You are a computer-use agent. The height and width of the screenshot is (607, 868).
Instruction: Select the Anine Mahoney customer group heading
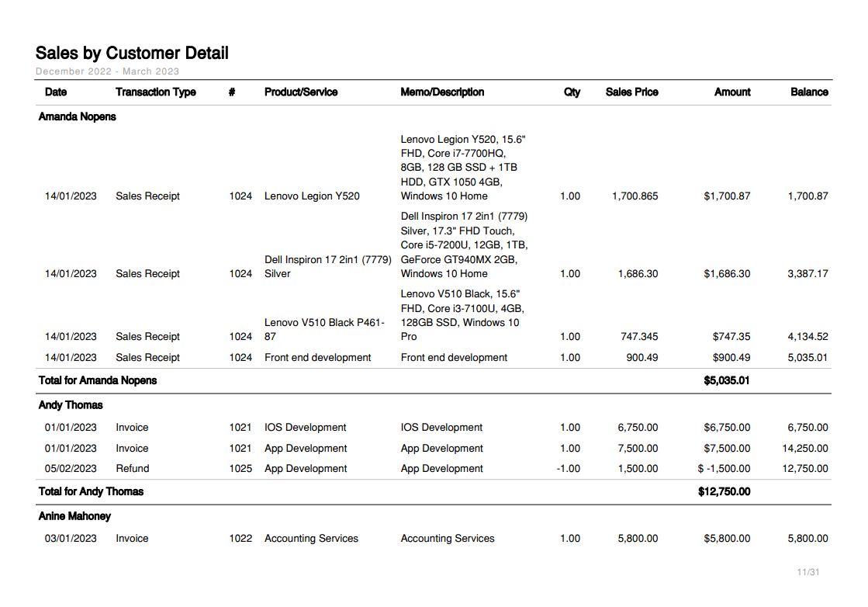[74, 516]
